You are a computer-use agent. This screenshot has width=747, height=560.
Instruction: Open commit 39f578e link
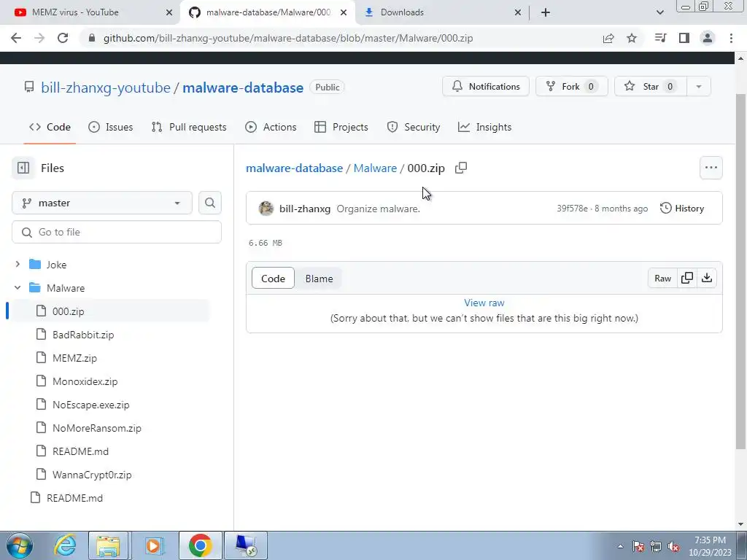click(x=572, y=209)
